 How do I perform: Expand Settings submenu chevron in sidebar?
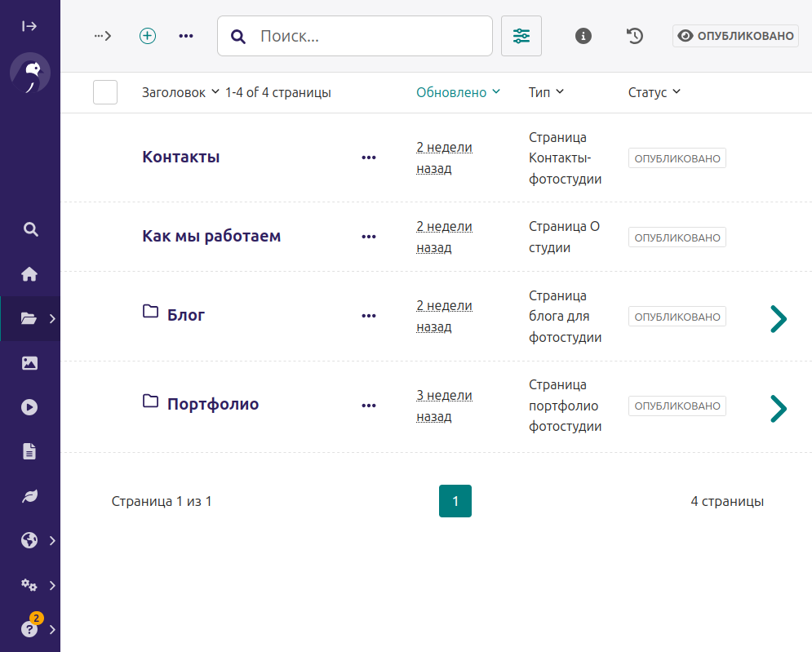point(52,585)
